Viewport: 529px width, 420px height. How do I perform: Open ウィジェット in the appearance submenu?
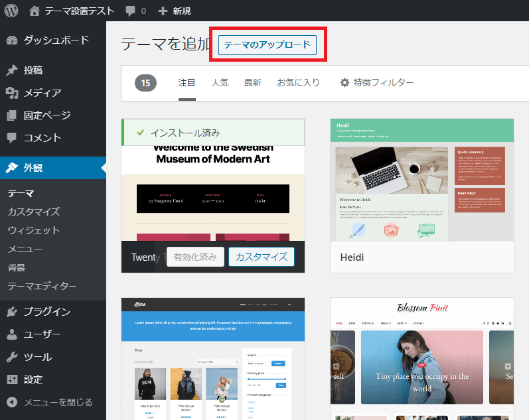click(34, 230)
